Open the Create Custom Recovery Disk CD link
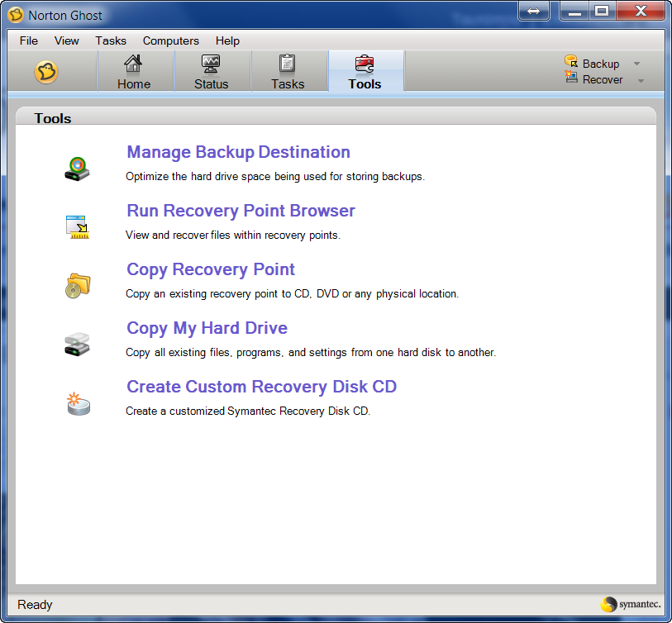 261,387
